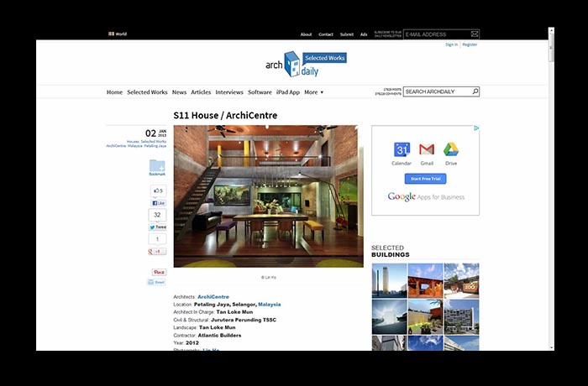Click the Google +1 button
This screenshot has width=588, height=386.
point(158,251)
